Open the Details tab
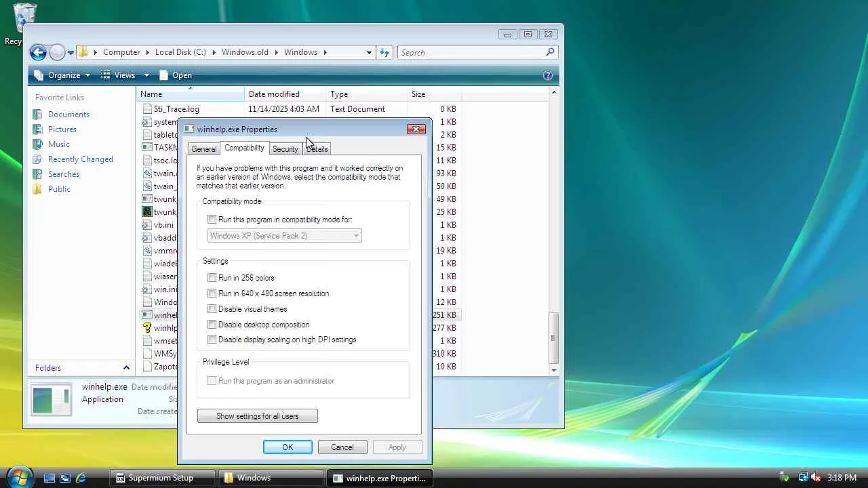The width and height of the screenshot is (868, 488). (317, 149)
